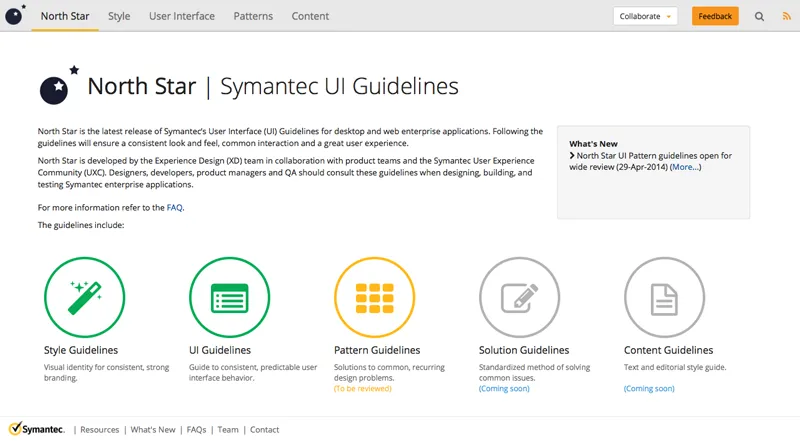Click the Solution Guidelines pencil icon
Image resolution: width=800 pixels, height=441 pixels.
pyautogui.click(x=519, y=297)
